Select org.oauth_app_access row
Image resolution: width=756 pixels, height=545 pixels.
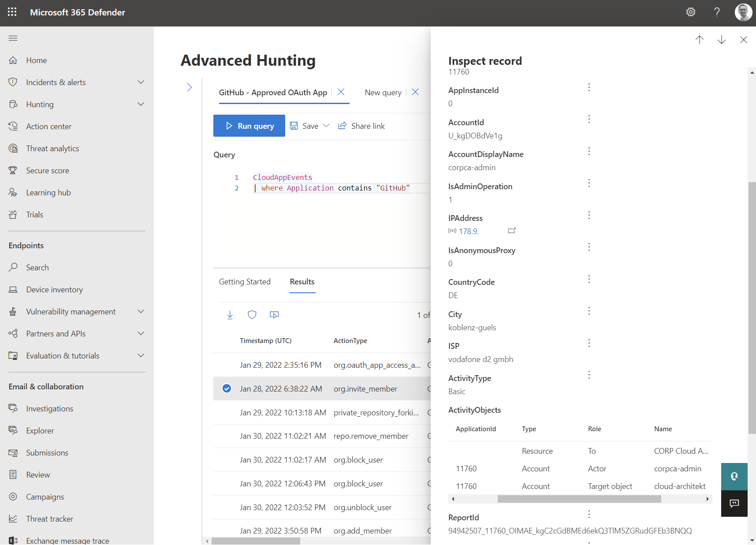322,365
